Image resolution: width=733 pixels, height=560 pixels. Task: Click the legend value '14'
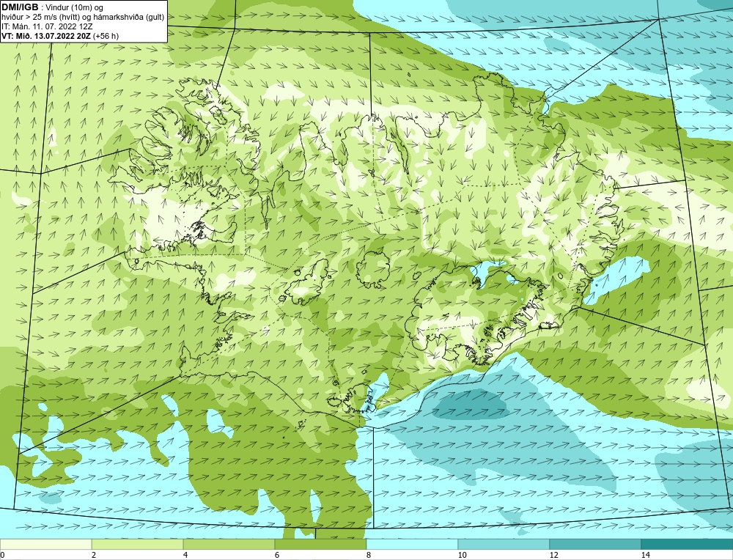click(645, 555)
